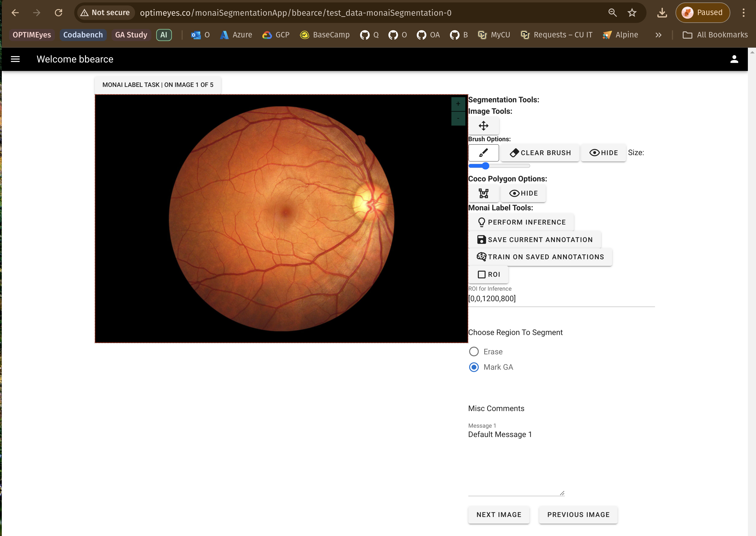756x536 pixels.
Task: Go forward in browser history
Action: point(36,13)
